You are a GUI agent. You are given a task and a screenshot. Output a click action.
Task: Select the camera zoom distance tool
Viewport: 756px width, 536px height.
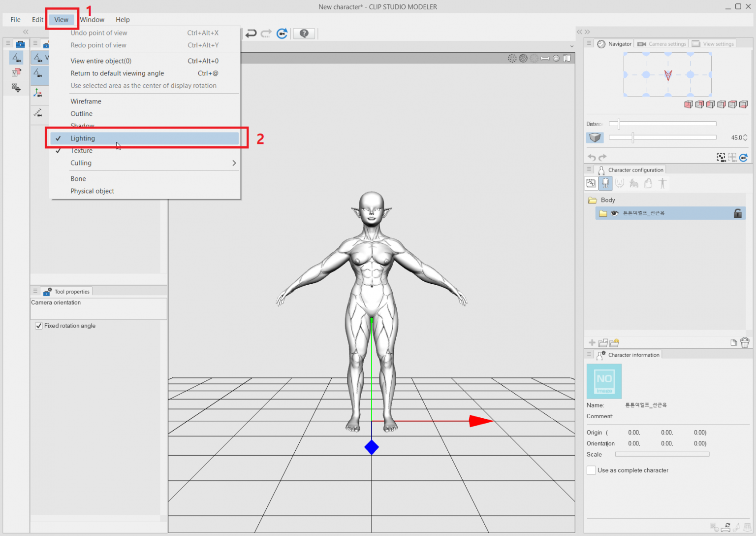[x=39, y=114]
